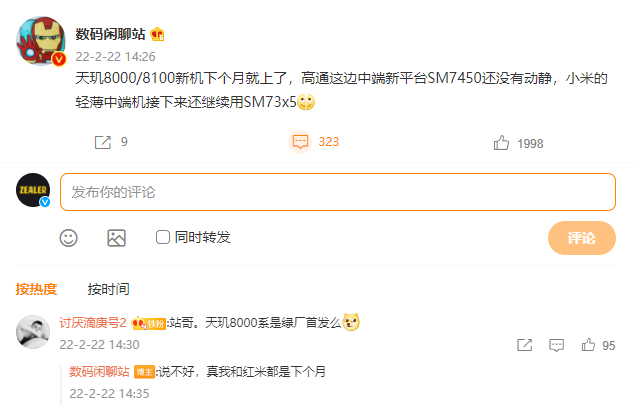Screen dimensions: 636x405
Task: Enable the 同时转发 checkbox
Action: pos(163,237)
